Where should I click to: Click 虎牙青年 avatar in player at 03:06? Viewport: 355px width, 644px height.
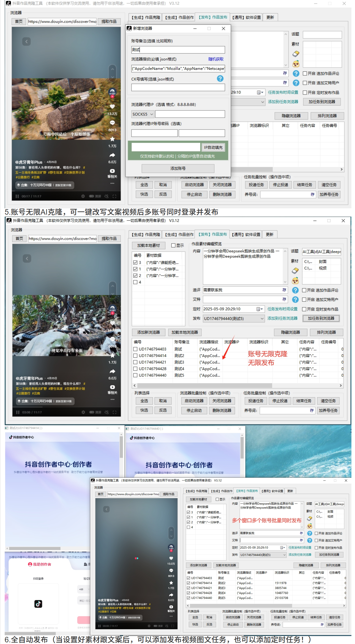[x=112, y=309]
